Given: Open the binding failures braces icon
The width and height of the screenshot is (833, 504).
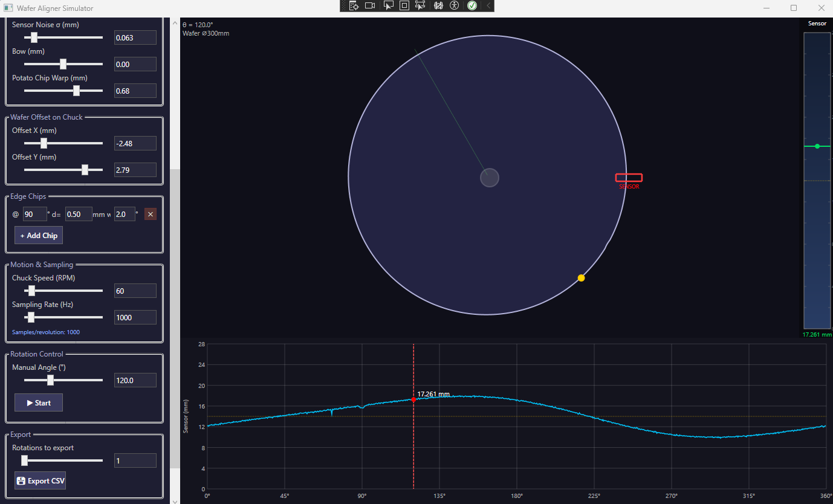Looking at the screenshot, I should point(438,5).
